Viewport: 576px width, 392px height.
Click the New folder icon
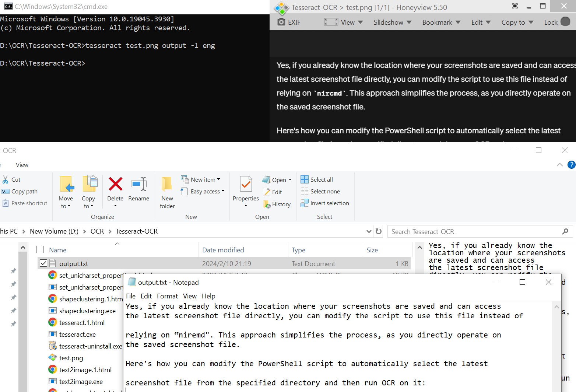point(167,184)
